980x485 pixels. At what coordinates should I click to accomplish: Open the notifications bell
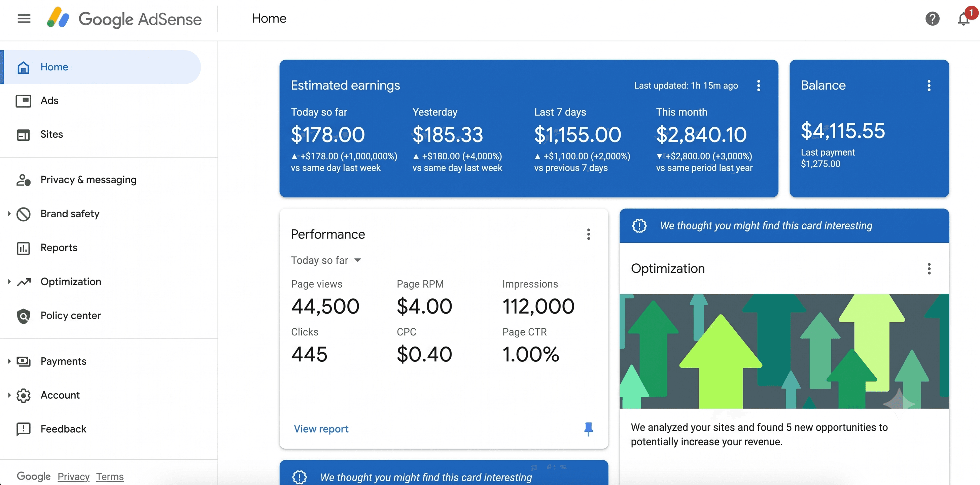coord(963,19)
